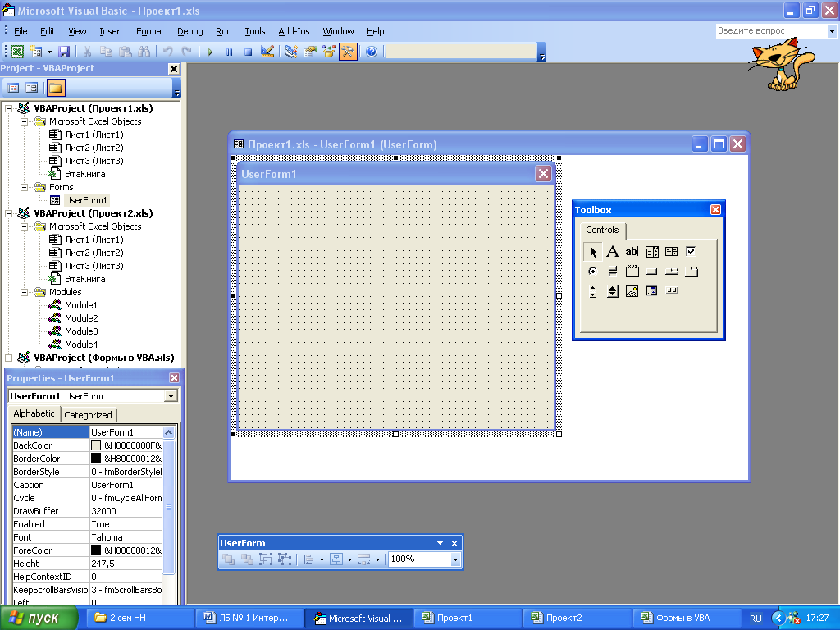Open the Format menu
Image resolution: width=840 pixels, height=630 pixels.
150,31
